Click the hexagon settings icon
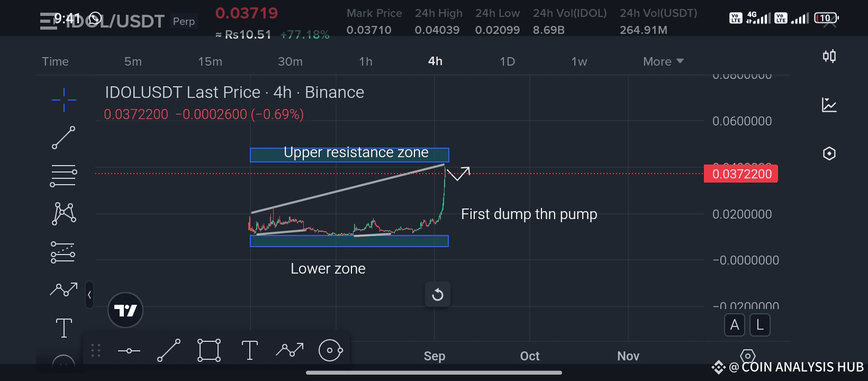 point(829,153)
